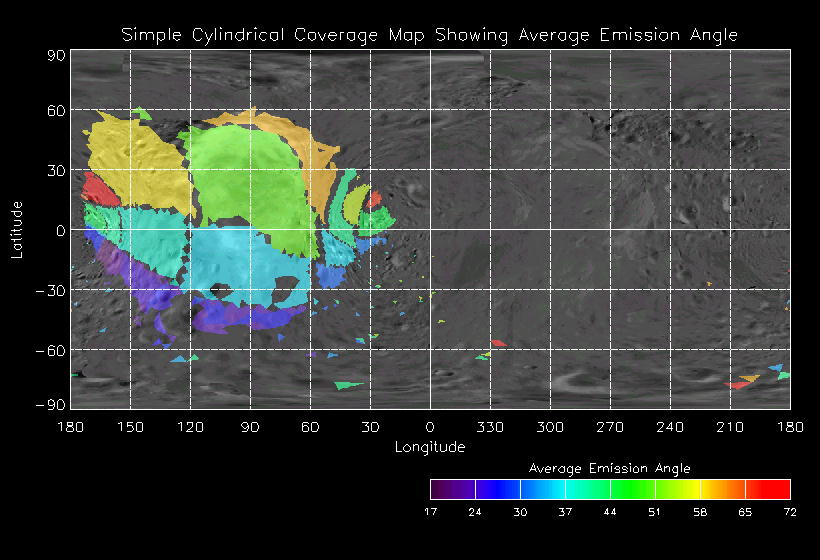Click the Latitude axis label

tap(17, 229)
